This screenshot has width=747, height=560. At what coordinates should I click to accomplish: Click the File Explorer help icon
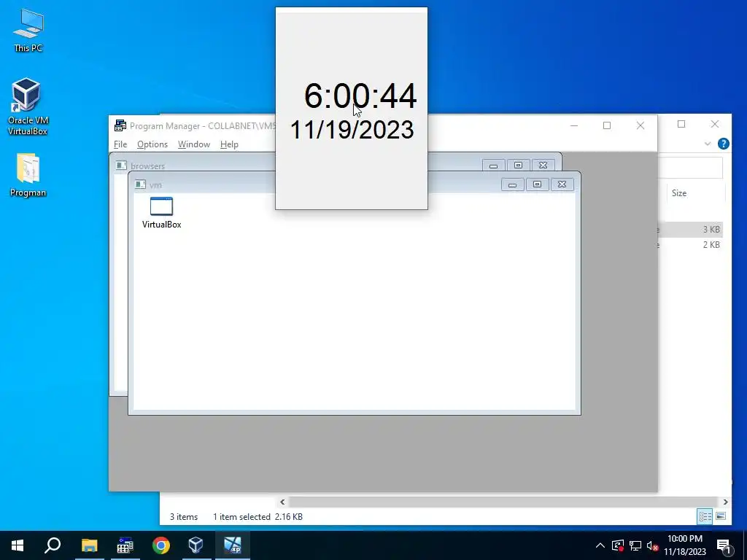(723, 144)
